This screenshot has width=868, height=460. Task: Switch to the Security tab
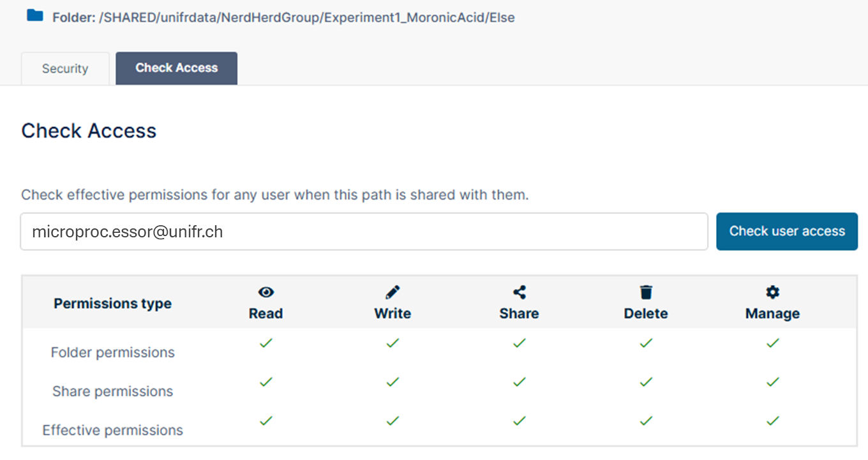[x=65, y=69]
